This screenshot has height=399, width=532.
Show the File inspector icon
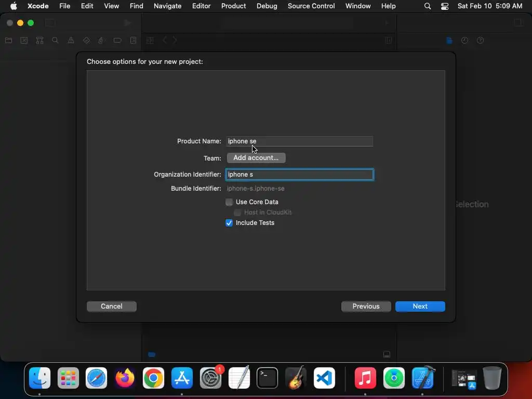pyautogui.click(x=449, y=41)
